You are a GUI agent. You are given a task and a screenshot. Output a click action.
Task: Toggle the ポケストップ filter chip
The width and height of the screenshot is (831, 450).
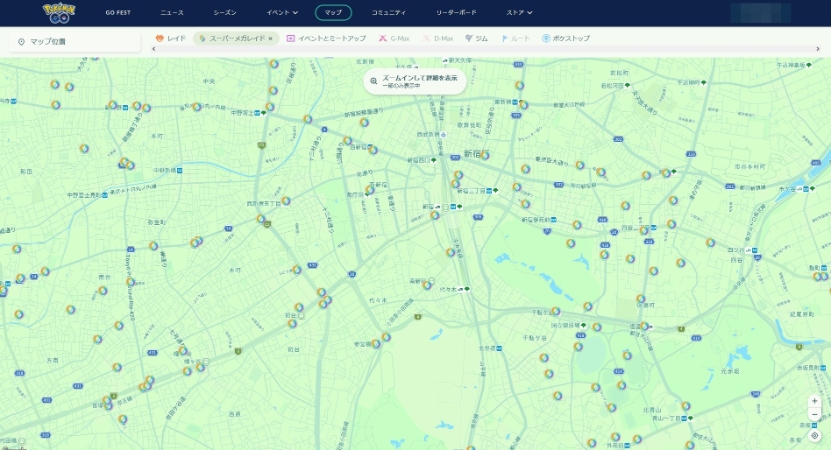tap(565, 38)
